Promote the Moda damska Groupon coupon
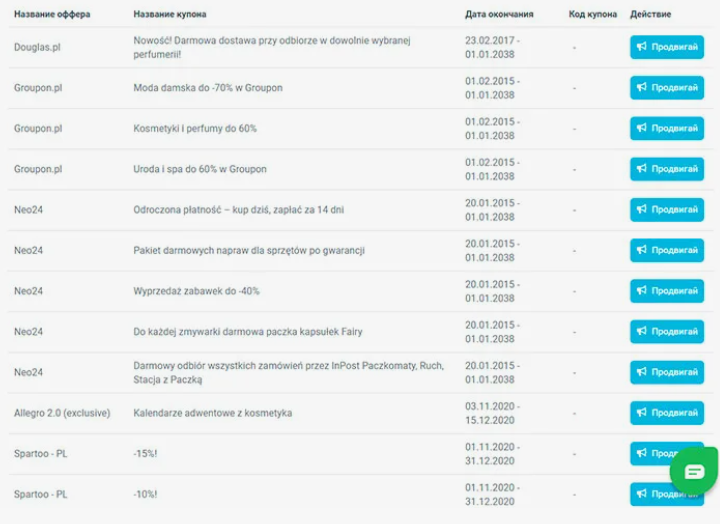Viewport: 720px width, 524px height. tap(667, 88)
